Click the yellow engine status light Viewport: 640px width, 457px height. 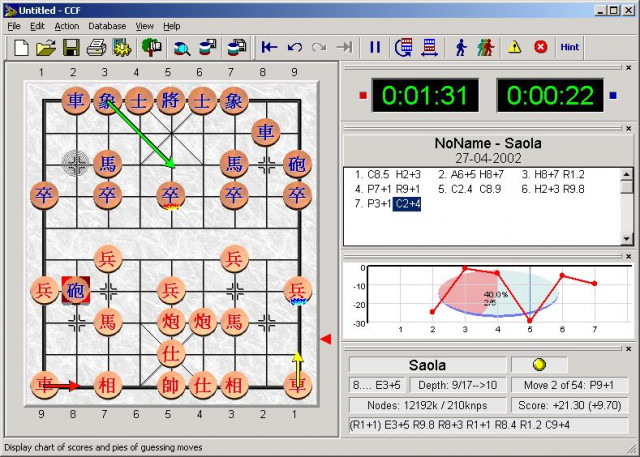coord(539,364)
